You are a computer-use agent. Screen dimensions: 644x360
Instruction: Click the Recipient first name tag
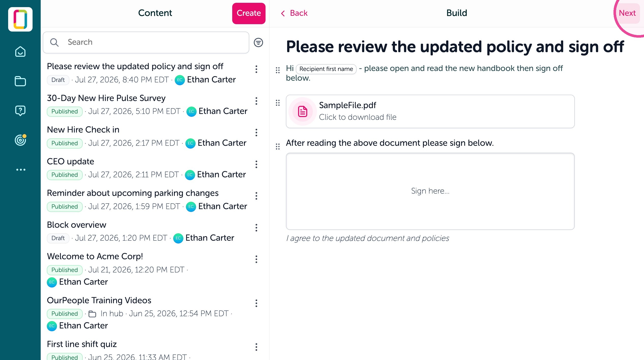(x=326, y=69)
